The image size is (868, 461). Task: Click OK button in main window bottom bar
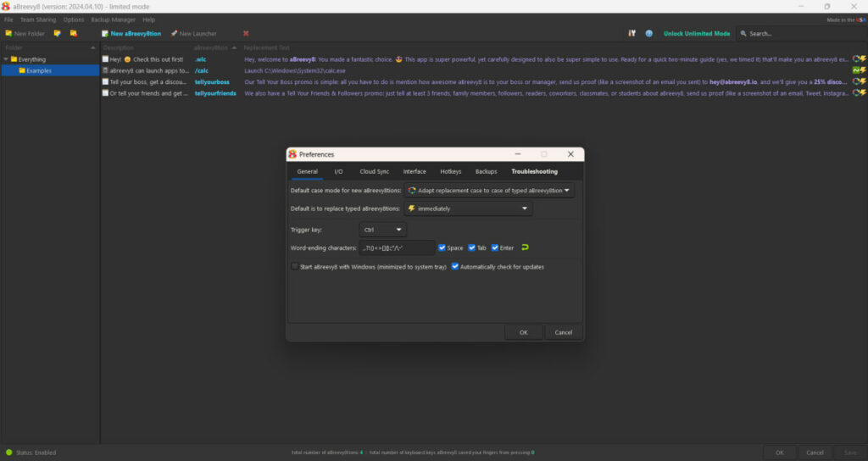(x=780, y=453)
